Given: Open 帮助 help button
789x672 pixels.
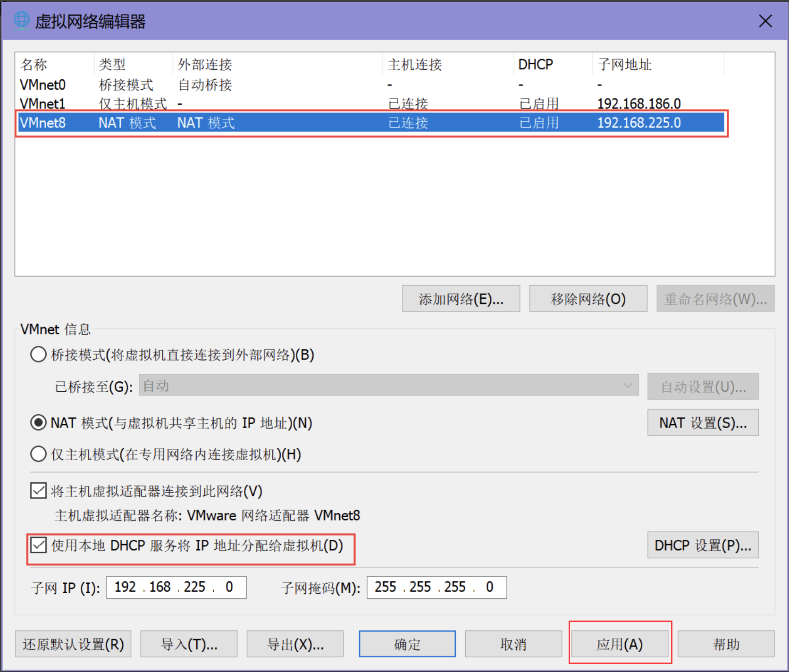Looking at the screenshot, I should coord(726,644).
